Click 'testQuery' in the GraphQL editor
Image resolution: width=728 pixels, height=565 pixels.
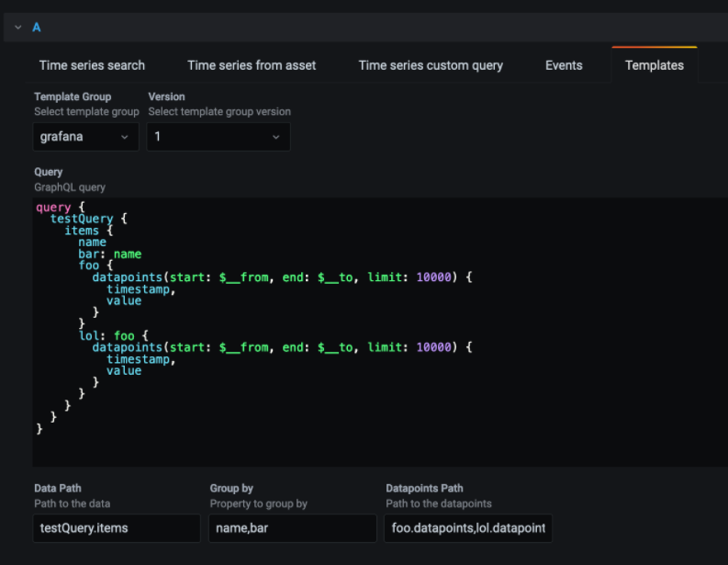pos(82,219)
